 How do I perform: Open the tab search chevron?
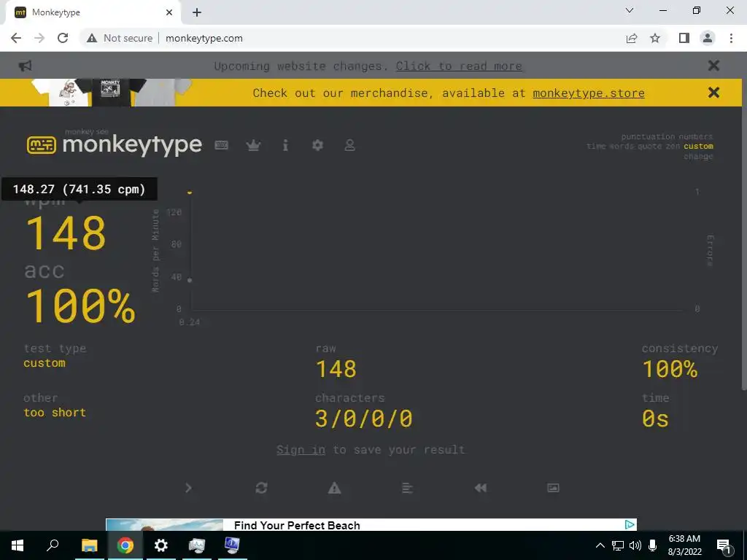(x=630, y=10)
